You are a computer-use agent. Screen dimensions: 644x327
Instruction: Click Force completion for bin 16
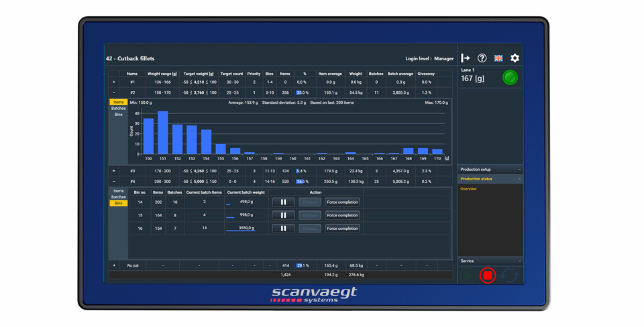pos(342,228)
